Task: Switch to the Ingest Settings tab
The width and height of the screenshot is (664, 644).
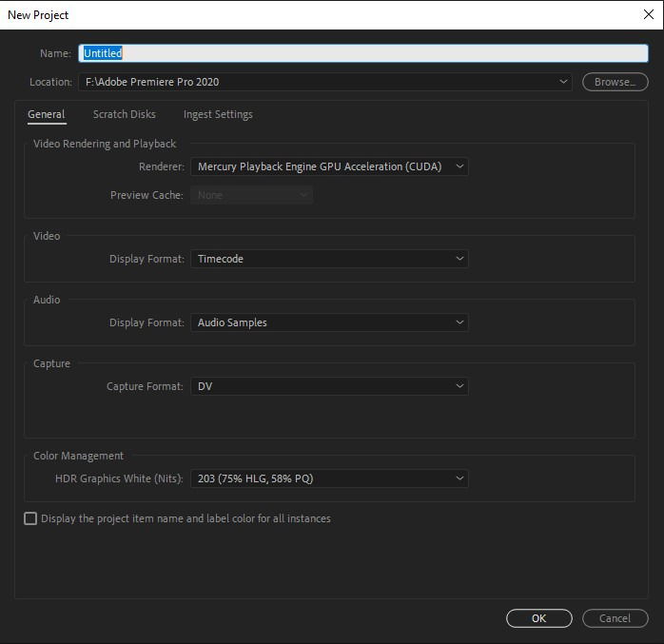Action: (x=218, y=114)
